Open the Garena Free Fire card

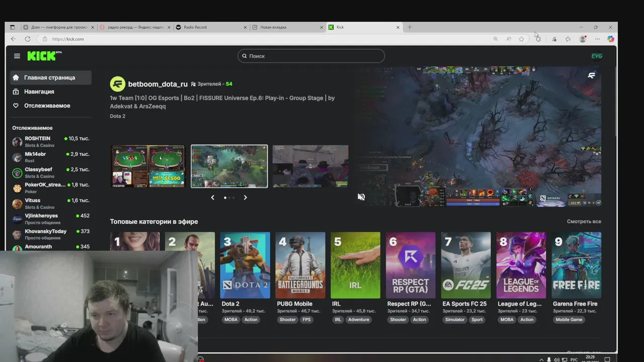point(577,265)
